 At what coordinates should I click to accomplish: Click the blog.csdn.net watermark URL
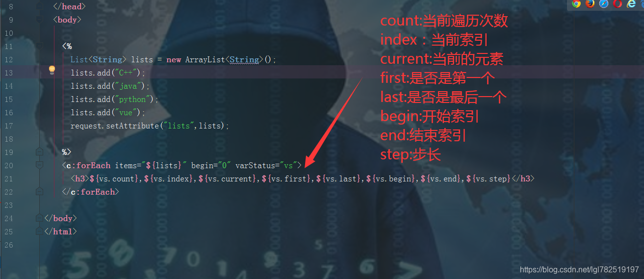(x=579, y=270)
